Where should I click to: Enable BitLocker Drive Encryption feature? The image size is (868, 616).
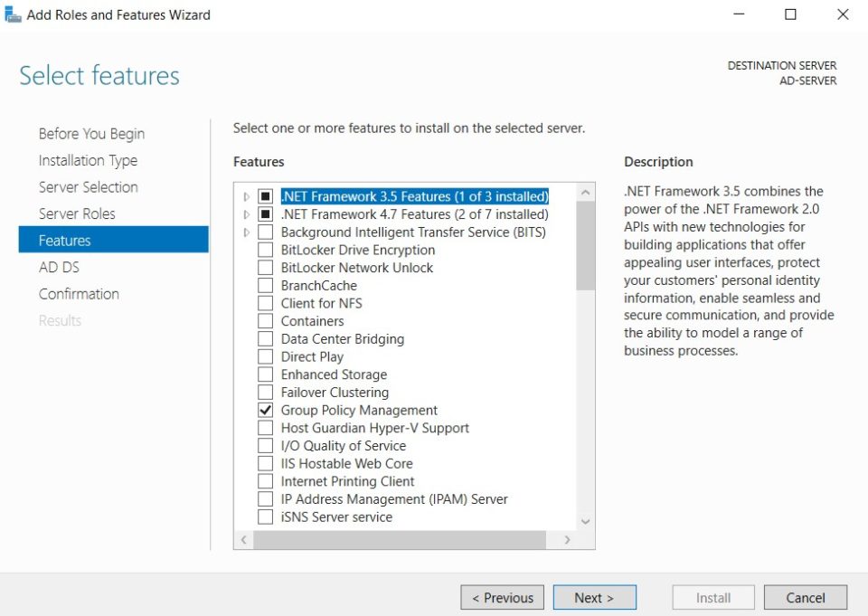coord(266,250)
